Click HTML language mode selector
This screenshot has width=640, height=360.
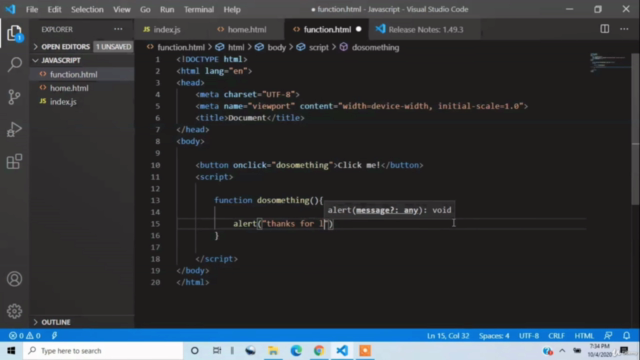pyautogui.click(x=584, y=336)
